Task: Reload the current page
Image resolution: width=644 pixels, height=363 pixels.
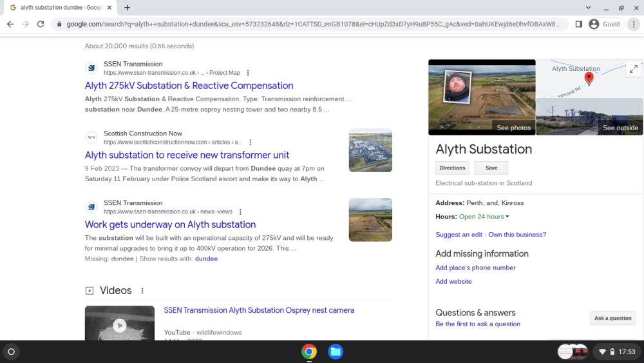Action: point(40,25)
